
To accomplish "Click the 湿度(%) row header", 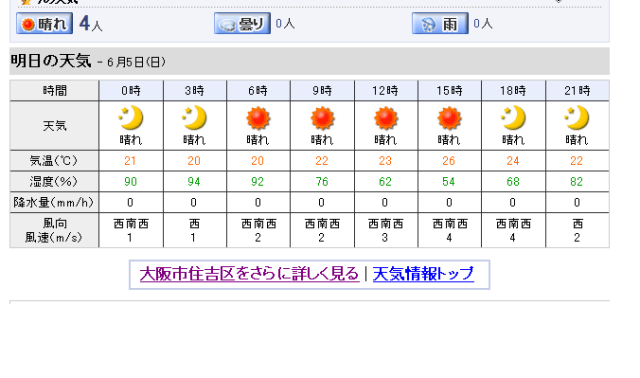I will coord(54,181).
